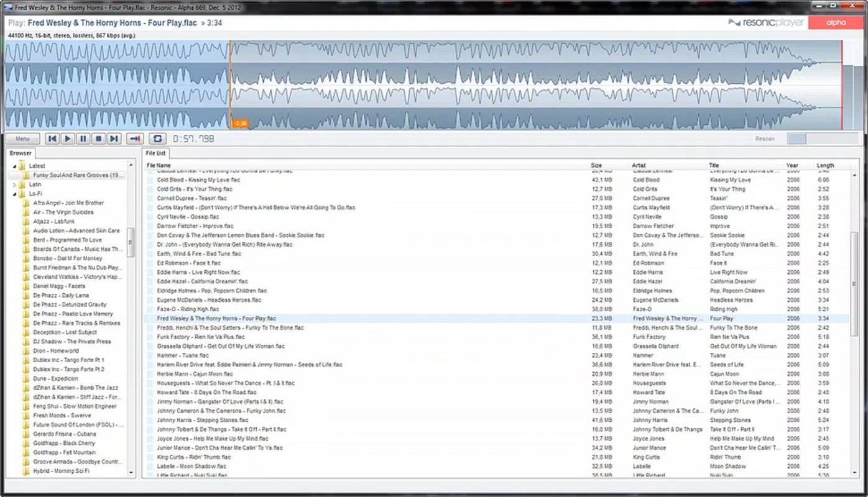Click file icon beside Cold Blood - Kissing My Love.flac
Viewport: 868px width, 497px height.
point(150,180)
